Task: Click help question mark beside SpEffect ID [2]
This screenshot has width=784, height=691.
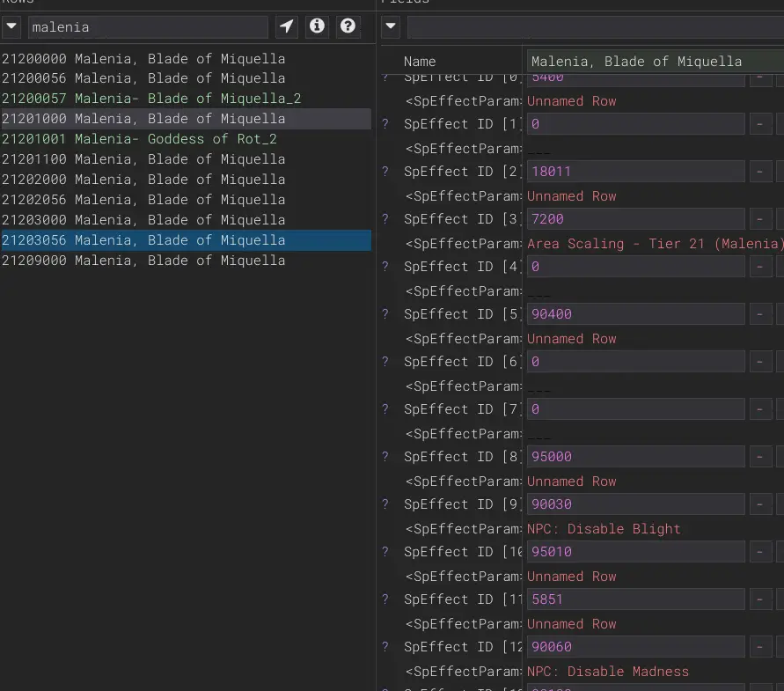Action: (x=385, y=172)
